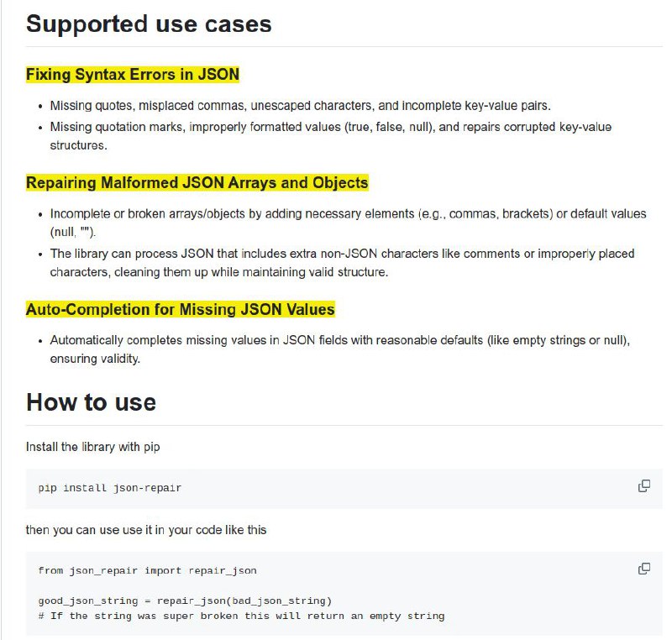Click the pip install json-repair code text
Viewport: 672px width, 640px height.
(110, 488)
